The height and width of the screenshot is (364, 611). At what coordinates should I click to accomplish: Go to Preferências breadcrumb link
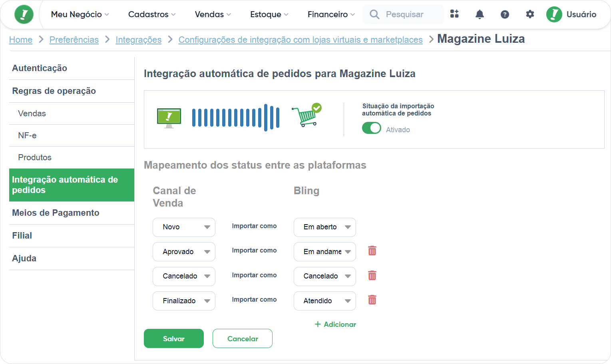point(74,40)
